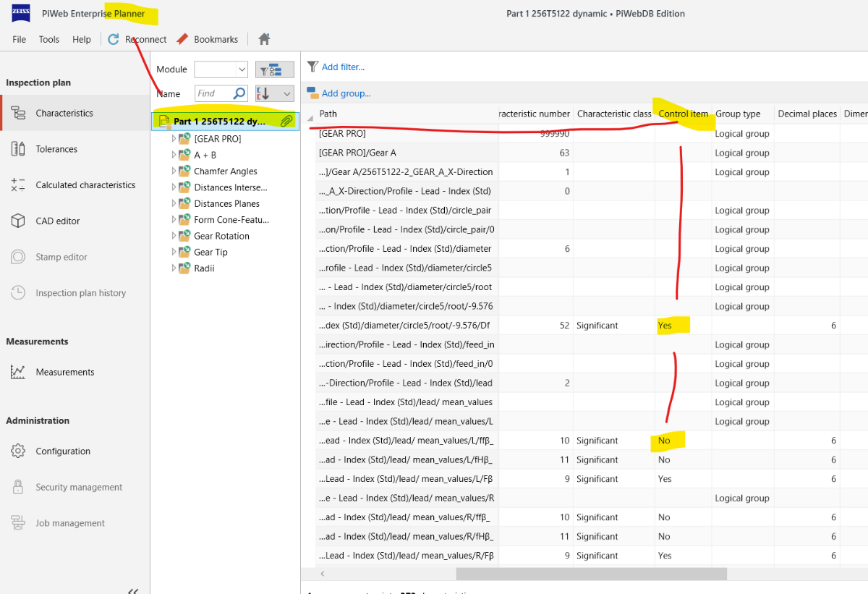Click the paperclip attachment icon on Part 1
The width and height of the screenshot is (868, 594).
click(x=286, y=121)
